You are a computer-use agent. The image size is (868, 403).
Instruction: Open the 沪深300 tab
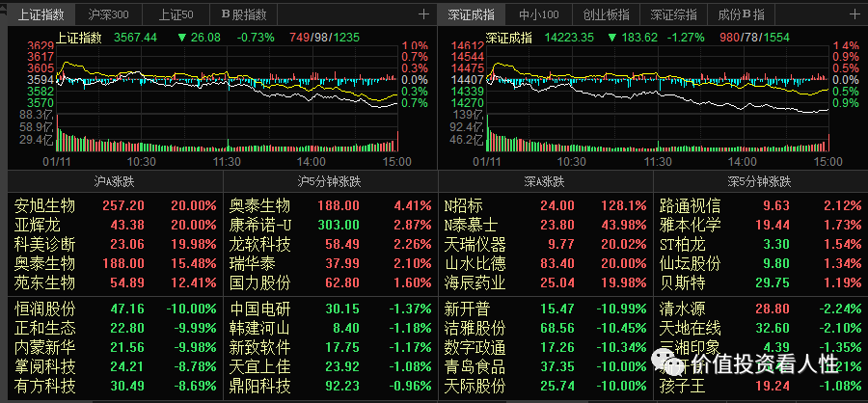pos(108,14)
